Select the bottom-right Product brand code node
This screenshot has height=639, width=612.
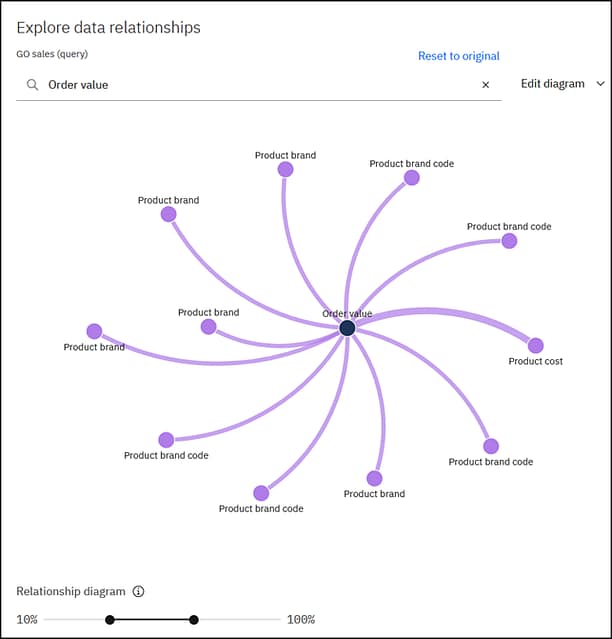coord(491,446)
